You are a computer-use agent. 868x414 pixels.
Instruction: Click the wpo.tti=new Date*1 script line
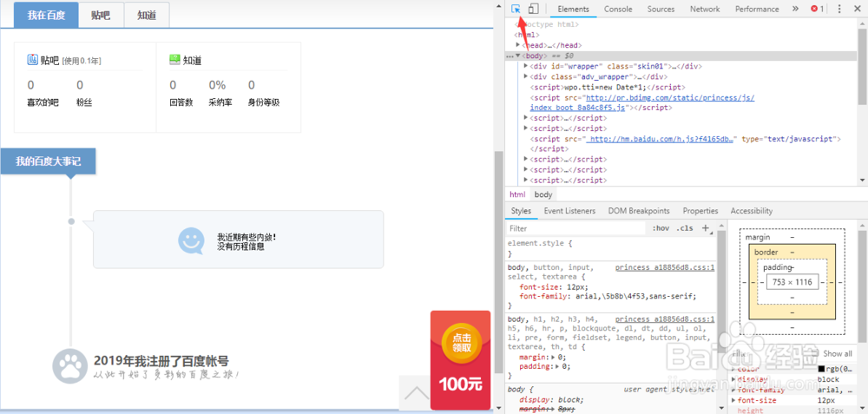tap(608, 88)
